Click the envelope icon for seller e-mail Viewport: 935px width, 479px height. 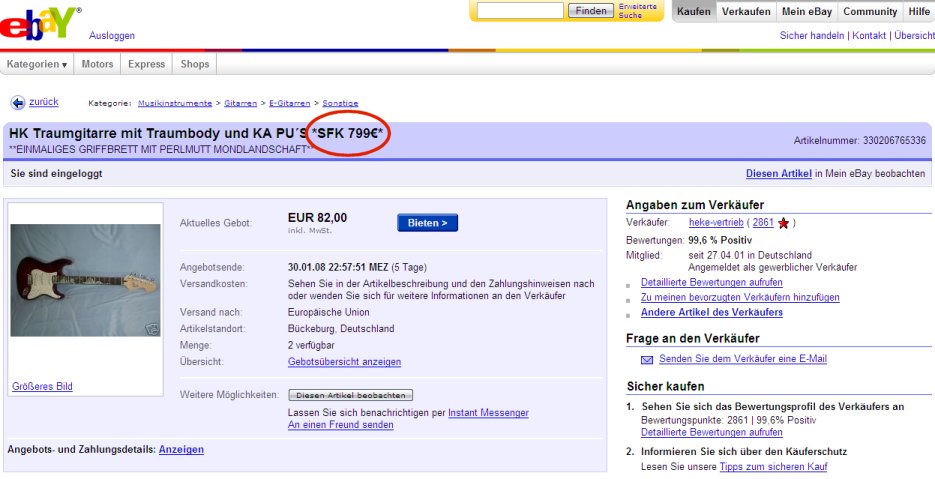click(x=647, y=360)
